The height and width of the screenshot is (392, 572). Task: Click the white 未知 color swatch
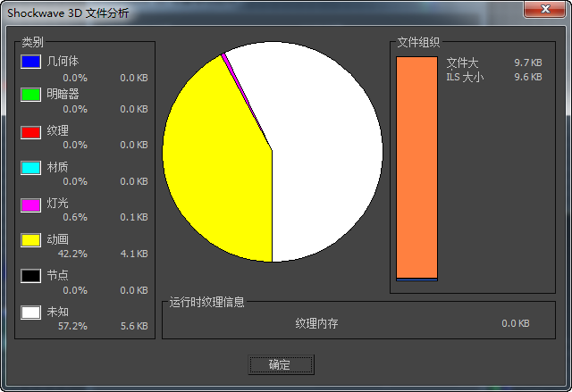coord(30,313)
